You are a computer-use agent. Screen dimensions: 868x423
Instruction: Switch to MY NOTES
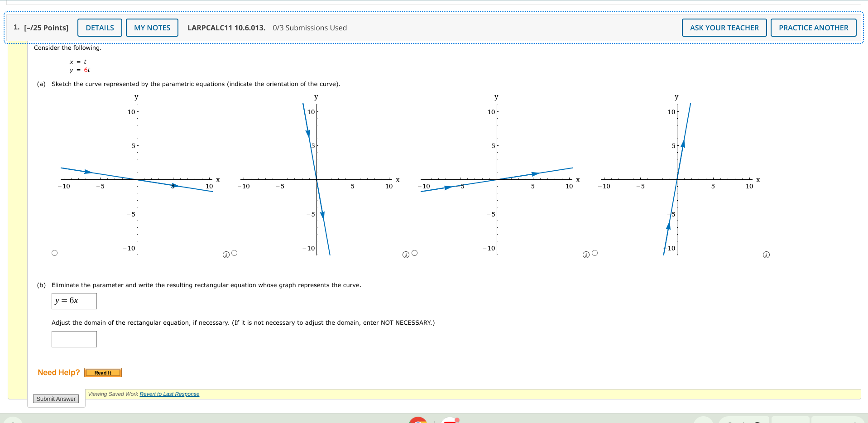click(152, 28)
